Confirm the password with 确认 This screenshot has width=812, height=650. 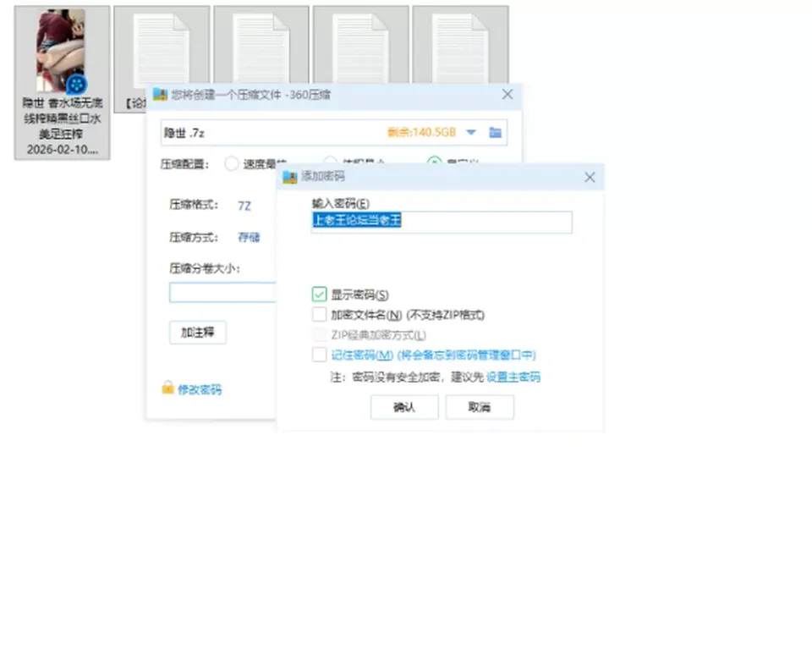404,407
